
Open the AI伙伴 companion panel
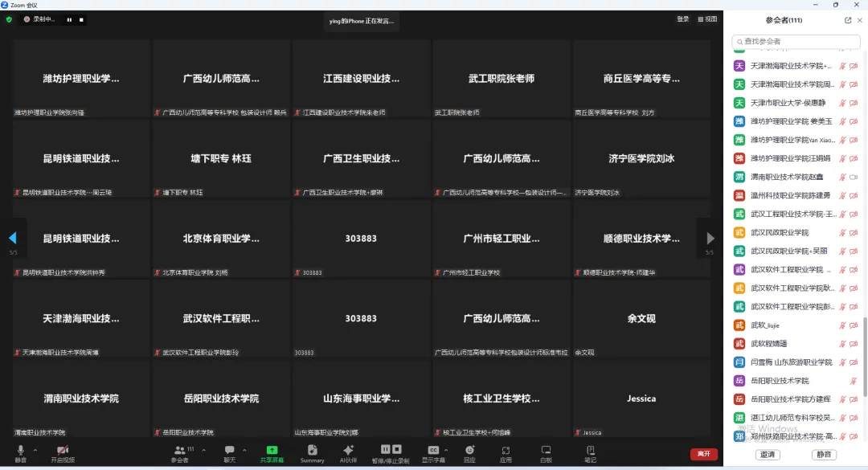tap(349, 454)
